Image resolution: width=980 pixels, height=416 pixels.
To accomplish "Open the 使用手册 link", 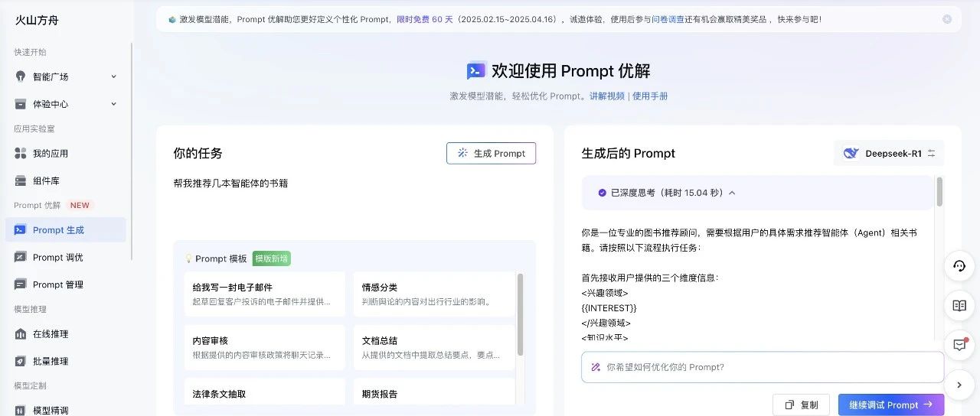I will tap(650, 96).
